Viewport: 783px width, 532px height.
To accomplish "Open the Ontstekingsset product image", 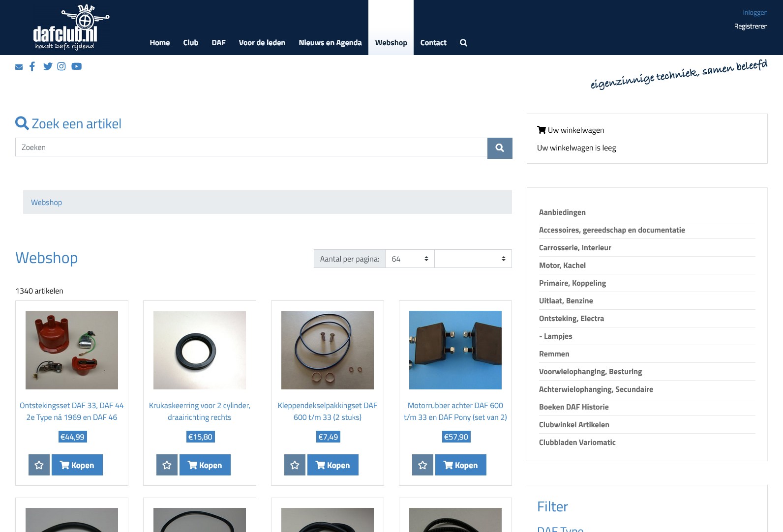I will (72, 350).
